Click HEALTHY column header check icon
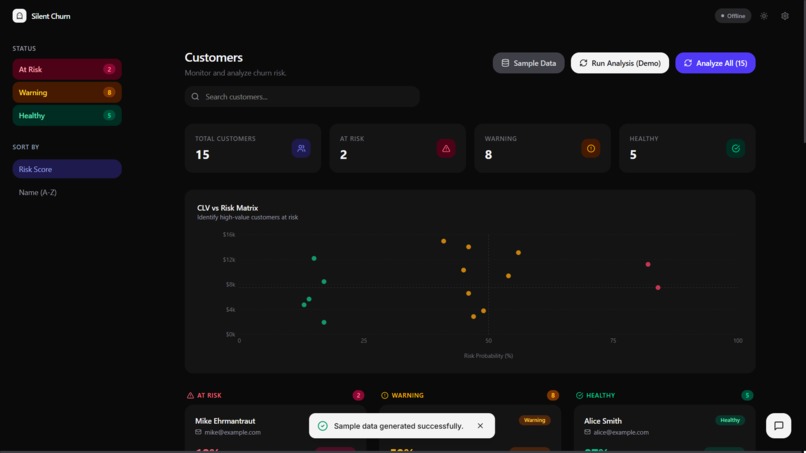The width and height of the screenshot is (806, 453). [x=579, y=395]
